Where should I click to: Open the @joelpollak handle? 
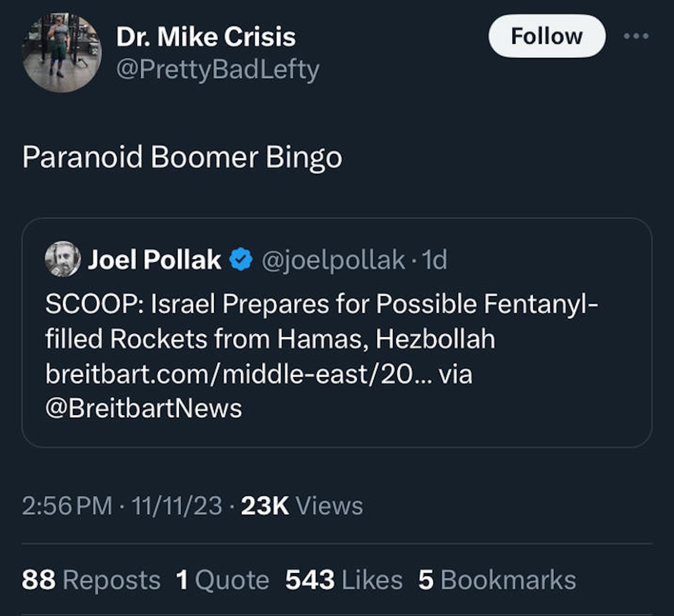[333, 260]
